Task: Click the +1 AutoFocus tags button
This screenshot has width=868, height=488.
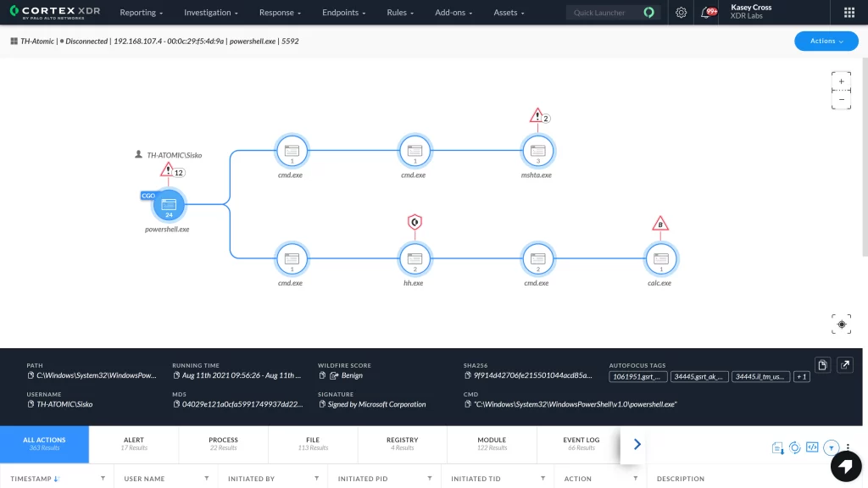Action: 801,376
